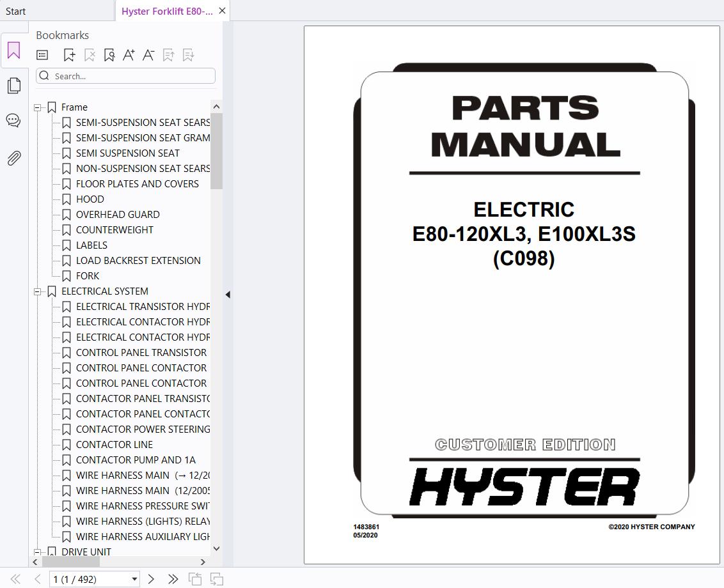Go to next page with arrow button
Image resolution: width=724 pixels, height=588 pixels.
151,578
